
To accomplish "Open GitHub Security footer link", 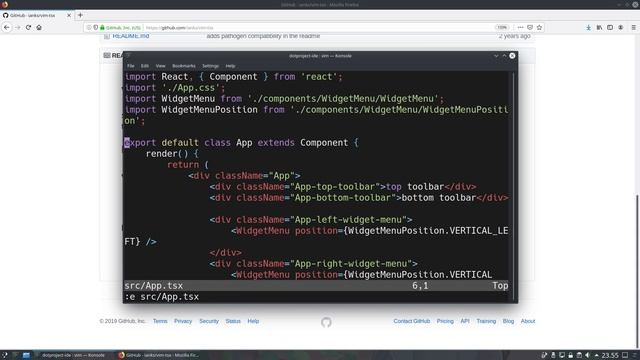I will [x=209, y=321].
